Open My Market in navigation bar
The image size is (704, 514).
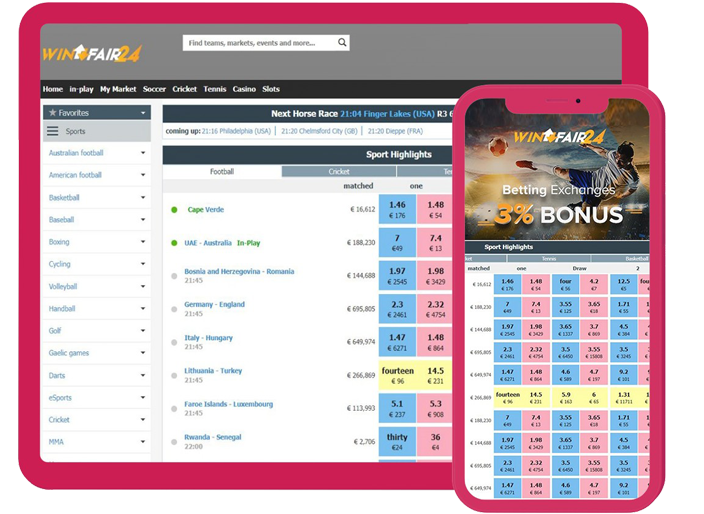(x=118, y=89)
